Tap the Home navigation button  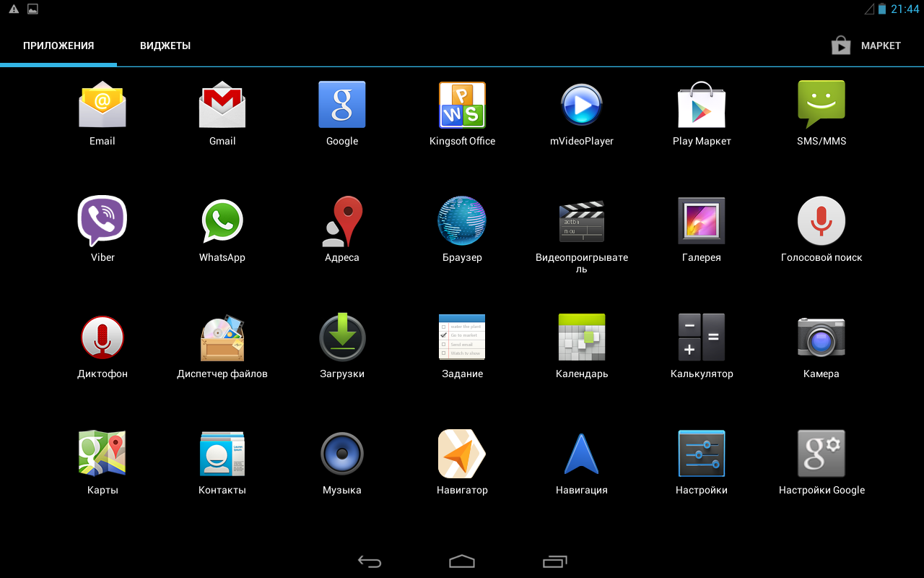tap(462, 561)
